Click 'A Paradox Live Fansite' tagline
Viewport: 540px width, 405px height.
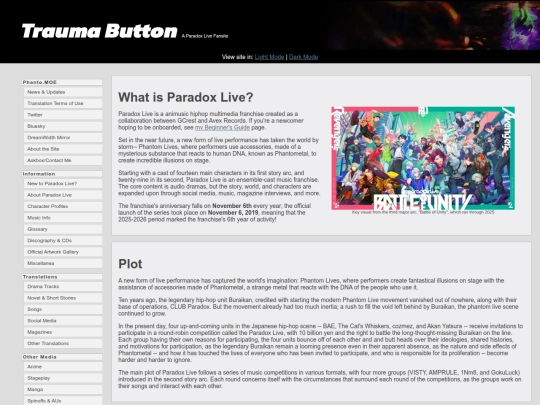click(205, 36)
